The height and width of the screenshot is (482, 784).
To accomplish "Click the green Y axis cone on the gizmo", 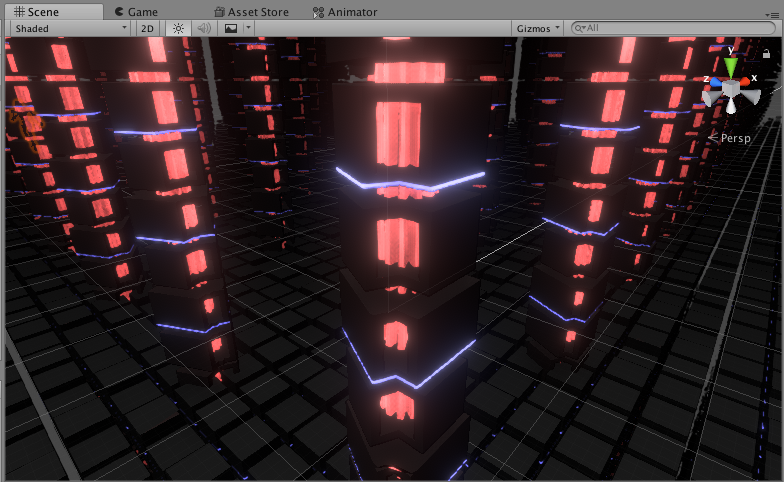I will pos(732,66).
